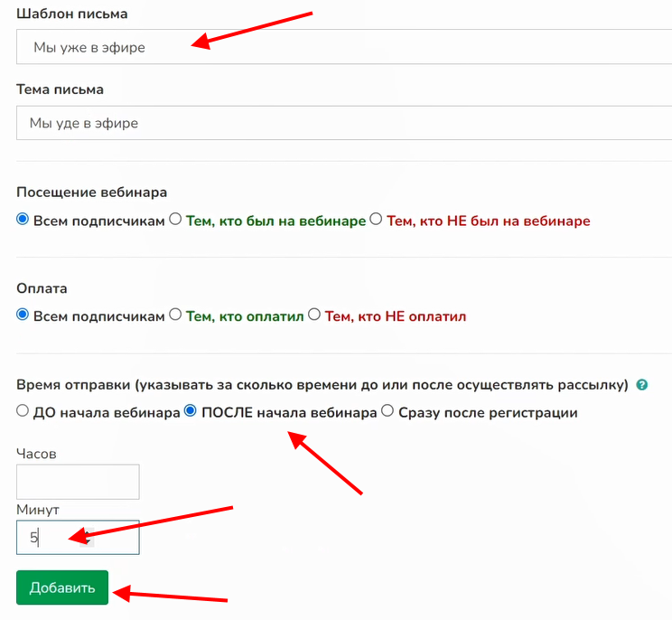Screen dimensions: 672x620
Task: Open the Шаблон письма template dropdown
Action: coord(343,47)
